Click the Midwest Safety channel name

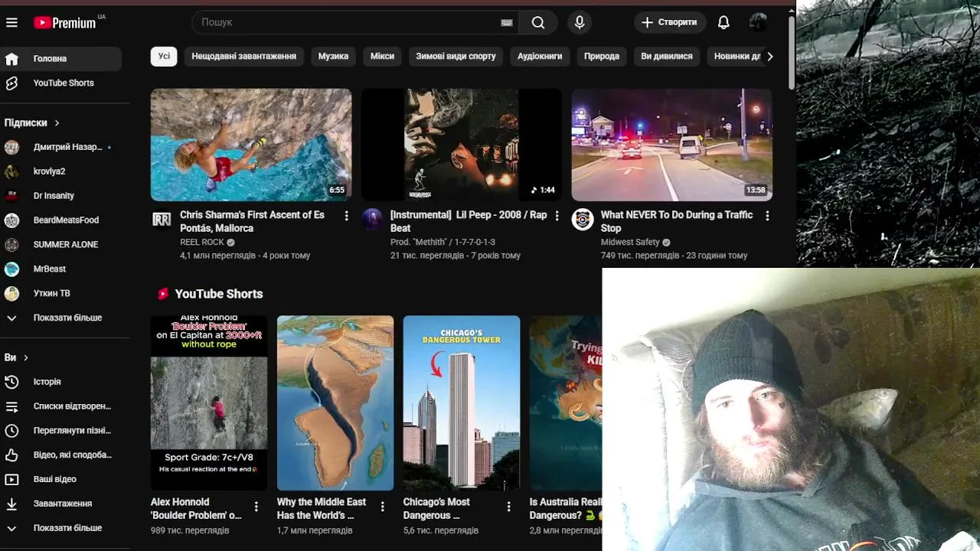(630, 242)
